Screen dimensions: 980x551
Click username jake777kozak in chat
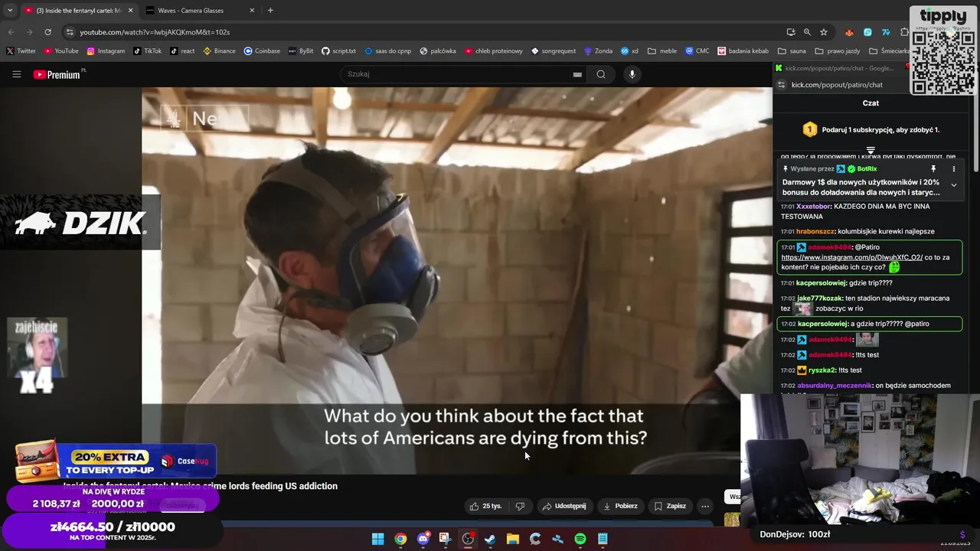820,298
